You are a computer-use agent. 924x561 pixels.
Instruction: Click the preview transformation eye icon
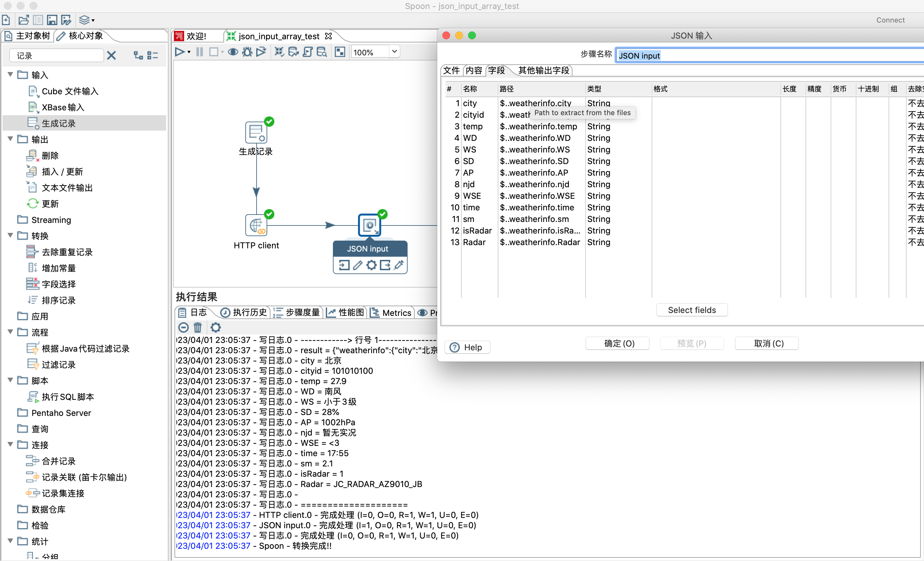point(233,52)
